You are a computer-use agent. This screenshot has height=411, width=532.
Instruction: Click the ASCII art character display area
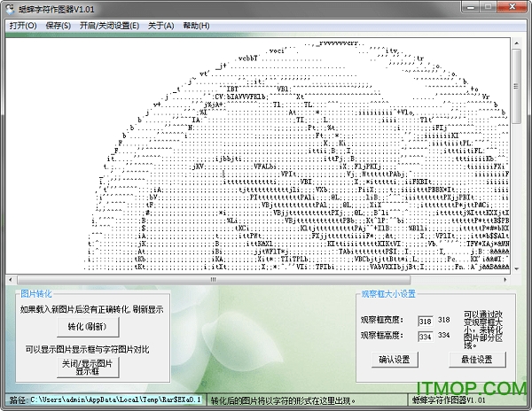(258, 156)
